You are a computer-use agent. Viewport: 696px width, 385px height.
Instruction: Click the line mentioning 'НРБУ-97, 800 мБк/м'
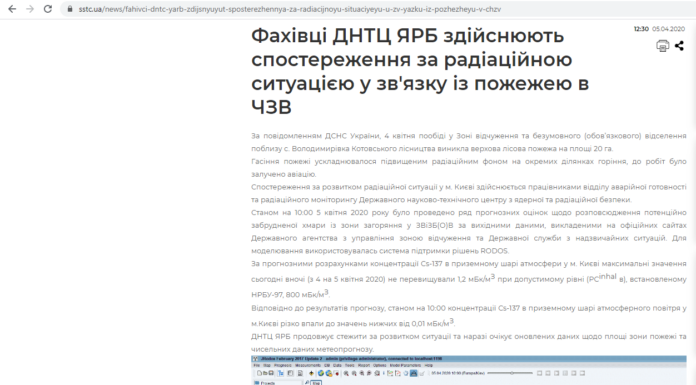point(290,294)
